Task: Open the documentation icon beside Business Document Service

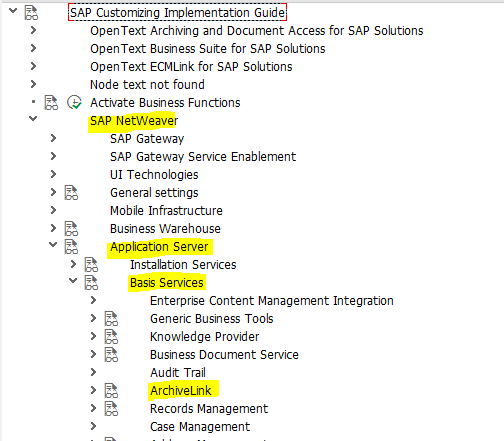Action: [x=111, y=355]
